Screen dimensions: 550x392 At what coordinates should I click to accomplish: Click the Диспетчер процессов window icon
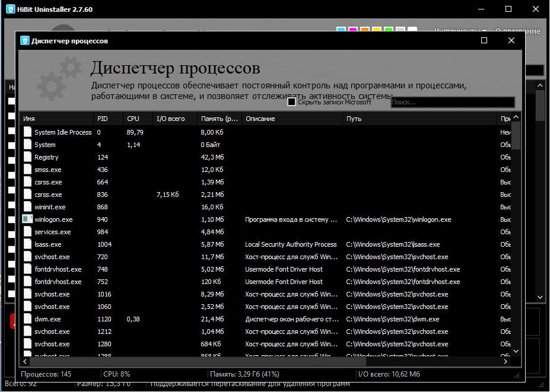[x=24, y=41]
